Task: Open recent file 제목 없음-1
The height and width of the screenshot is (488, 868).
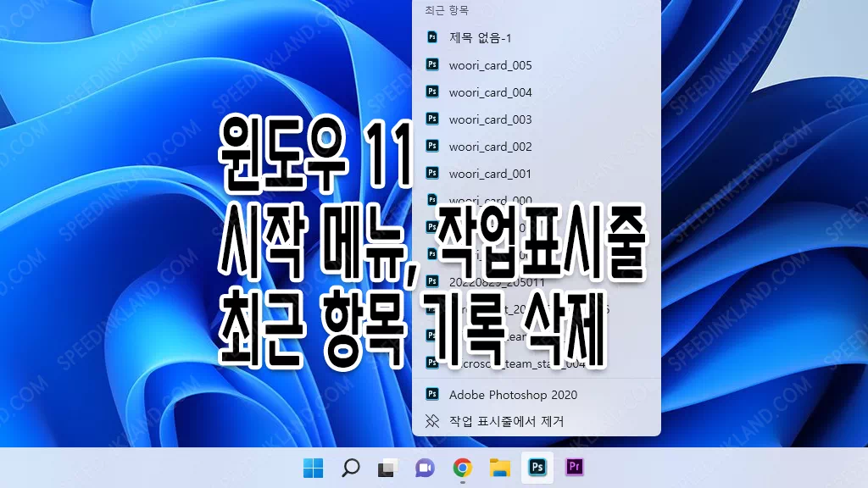Action: click(480, 37)
